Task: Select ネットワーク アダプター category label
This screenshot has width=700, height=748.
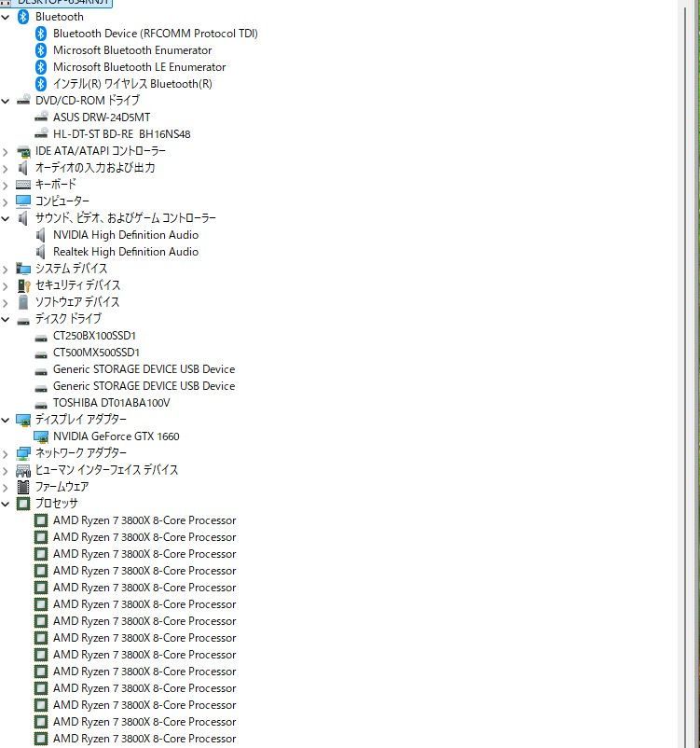Action: click(x=81, y=452)
